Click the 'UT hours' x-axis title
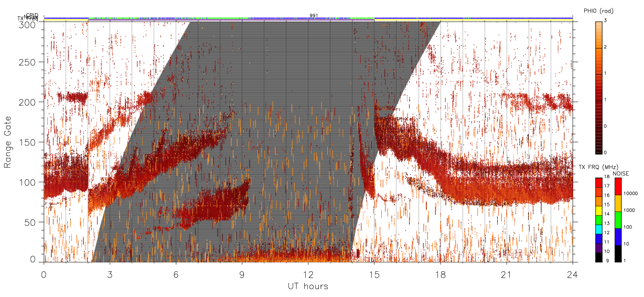The image size is (644, 297). click(308, 286)
